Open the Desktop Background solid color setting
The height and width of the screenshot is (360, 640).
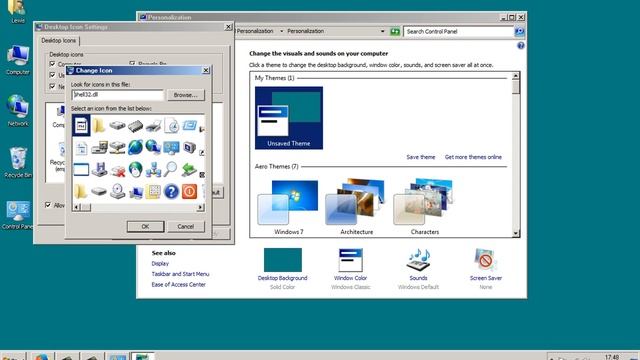pos(282,269)
